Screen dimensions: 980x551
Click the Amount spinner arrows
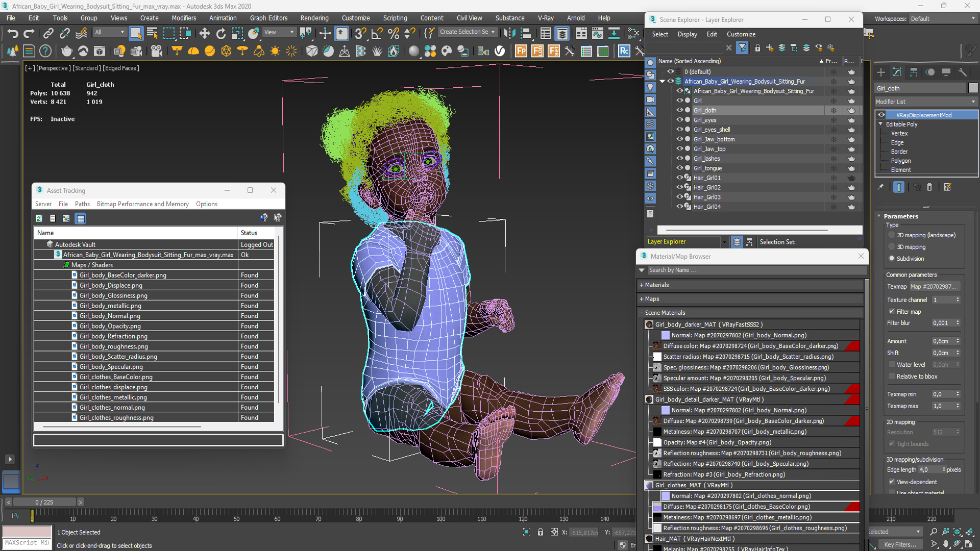click(958, 341)
